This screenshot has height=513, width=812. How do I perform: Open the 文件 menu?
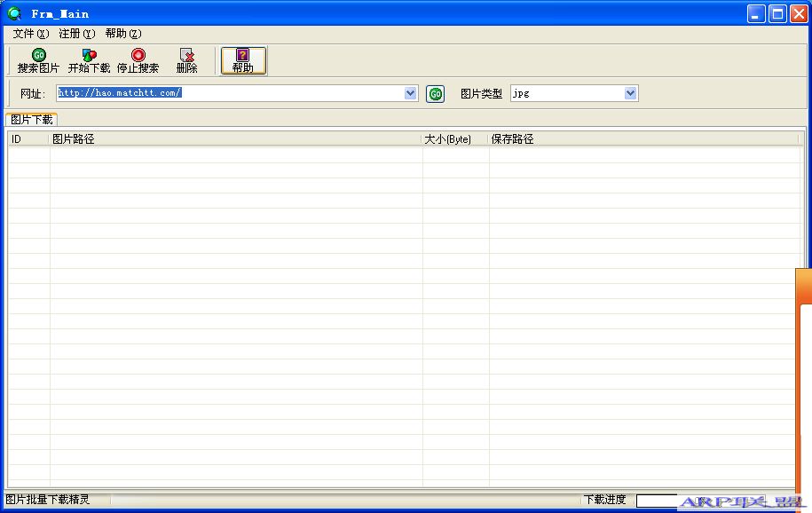coord(30,34)
